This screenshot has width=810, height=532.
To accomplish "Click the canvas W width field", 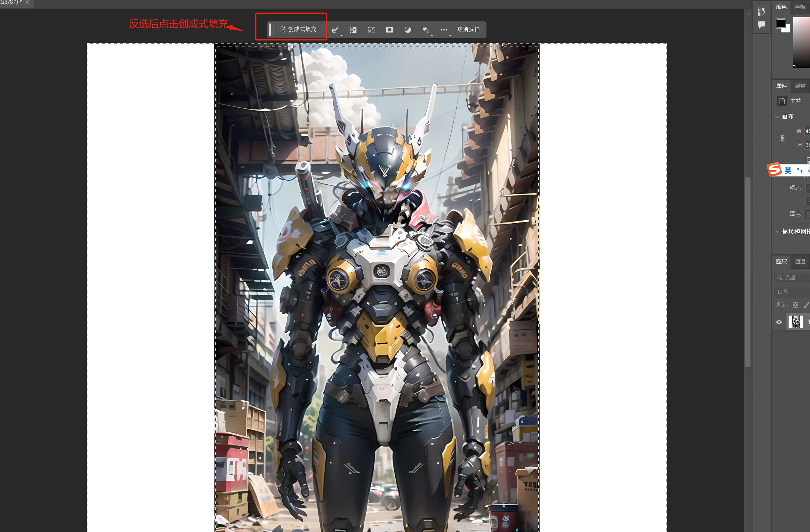I will (x=807, y=131).
